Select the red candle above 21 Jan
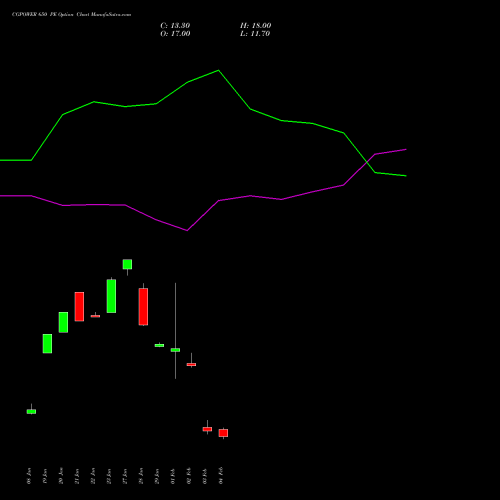 point(79,307)
